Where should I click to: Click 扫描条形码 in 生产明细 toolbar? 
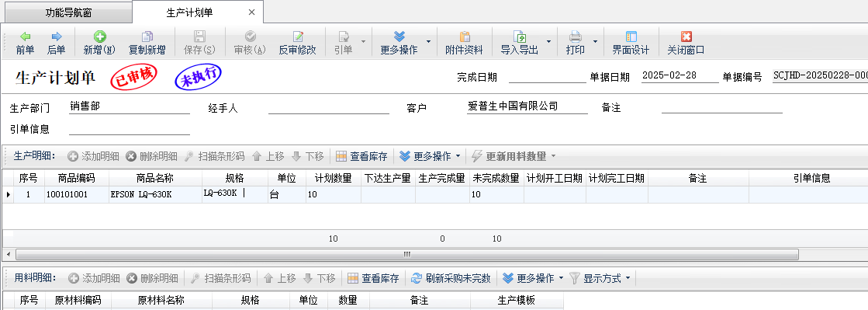pos(214,156)
